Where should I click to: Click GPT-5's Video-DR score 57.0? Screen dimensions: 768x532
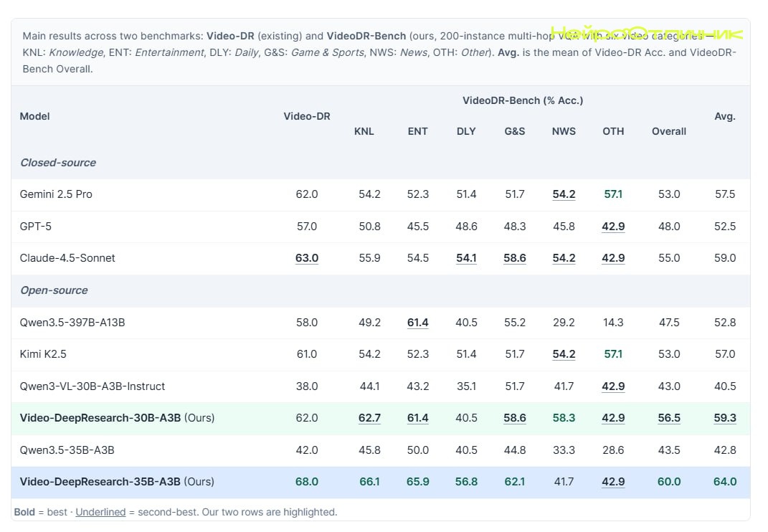coord(307,227)
